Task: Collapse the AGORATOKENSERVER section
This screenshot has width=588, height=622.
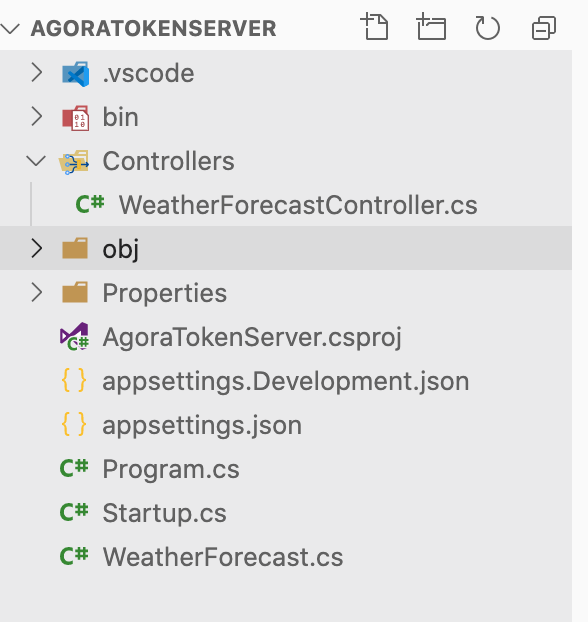Action: point(10,29)
